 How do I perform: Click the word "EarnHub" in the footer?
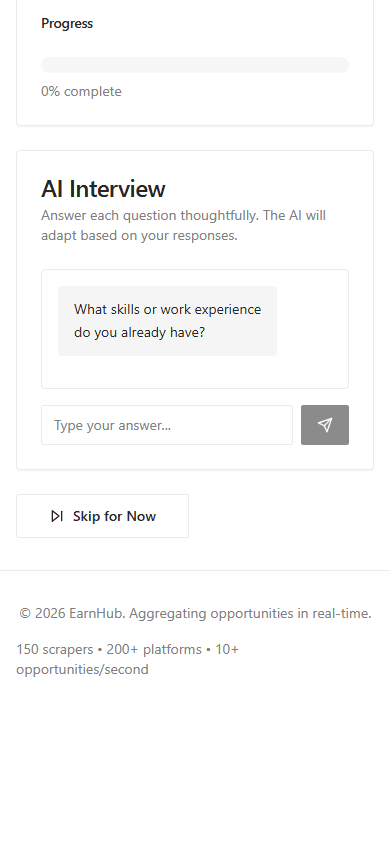96,614
